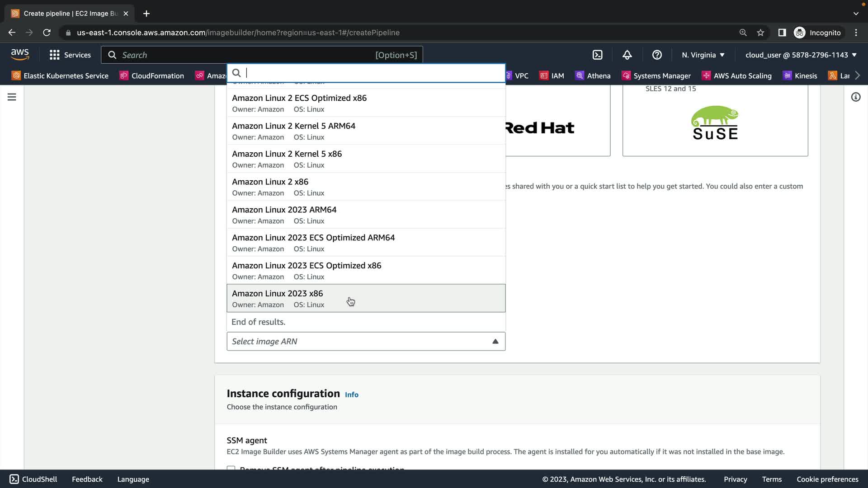Open the side navigation hamburger menu
The image size is (868, 488).
(12, 97)
